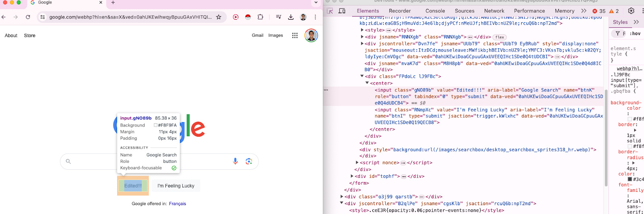
Task: Switch to the Elements tab
Action: pyautogui.click(x=368, y=11)
